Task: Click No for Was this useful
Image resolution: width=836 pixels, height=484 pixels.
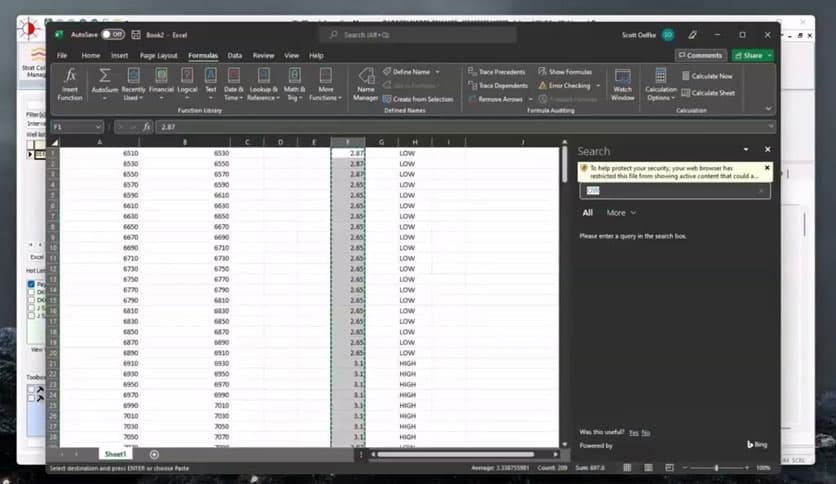Action: coord(646,433)
